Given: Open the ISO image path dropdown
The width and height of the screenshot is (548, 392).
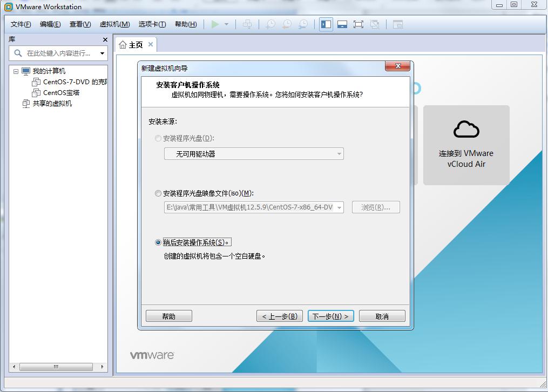Looking at the screenshot, I should (x=339, y=207).
